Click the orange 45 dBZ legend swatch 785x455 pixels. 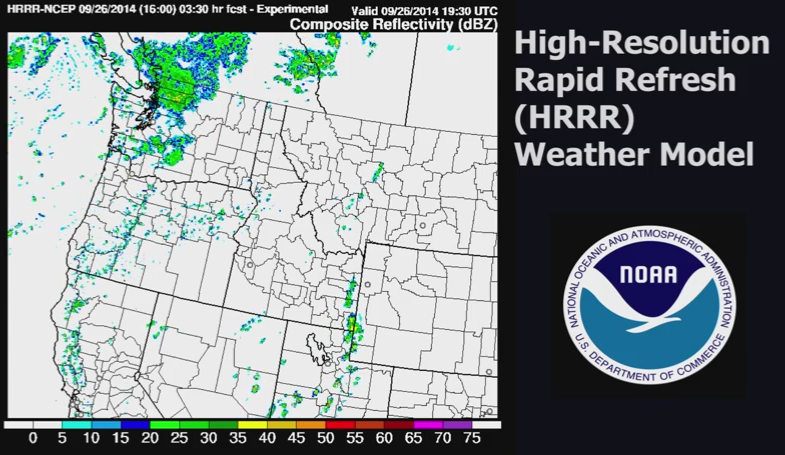(311, 424)
